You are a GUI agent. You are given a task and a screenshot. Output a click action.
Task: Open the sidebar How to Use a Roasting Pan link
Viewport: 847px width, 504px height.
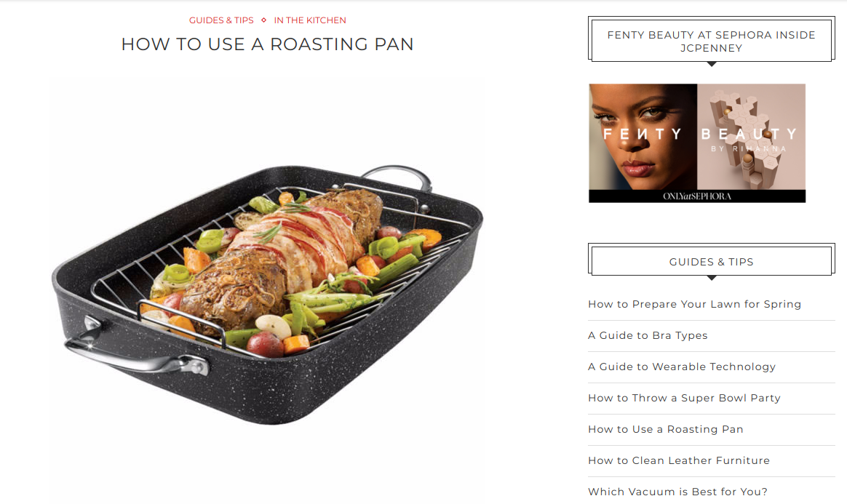(666, 430)
